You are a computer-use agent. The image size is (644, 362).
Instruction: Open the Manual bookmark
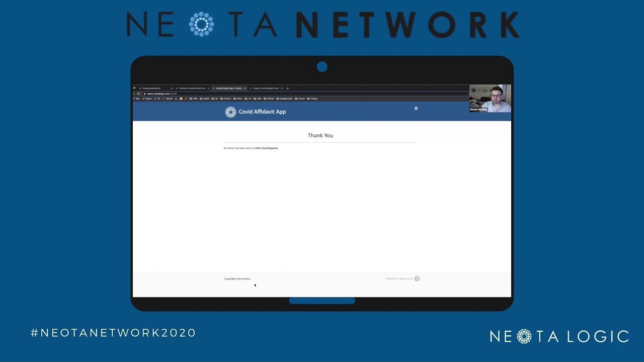coord(168,99)
